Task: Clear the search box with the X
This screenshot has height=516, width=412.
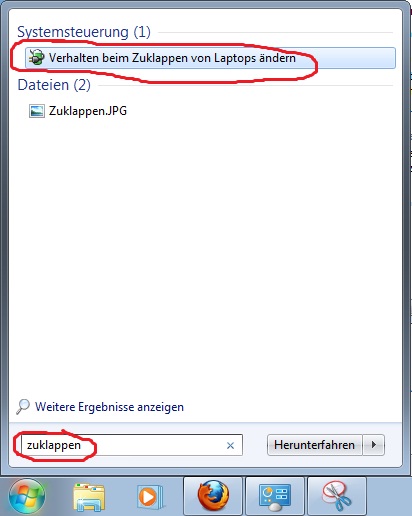Action: pyautogui.click(x=230, y=445)
